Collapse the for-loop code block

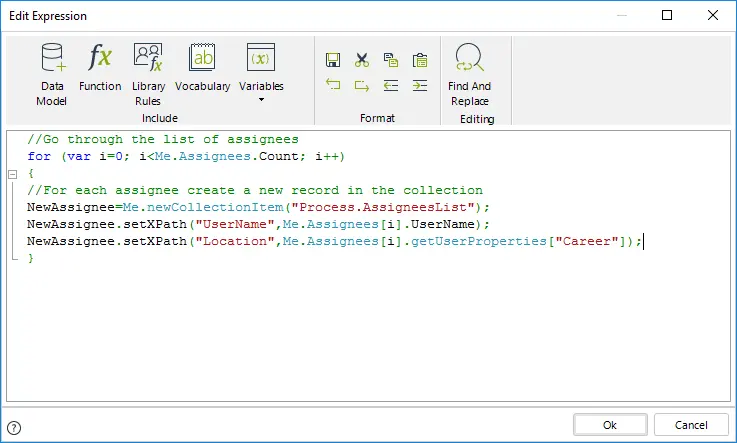13,174
